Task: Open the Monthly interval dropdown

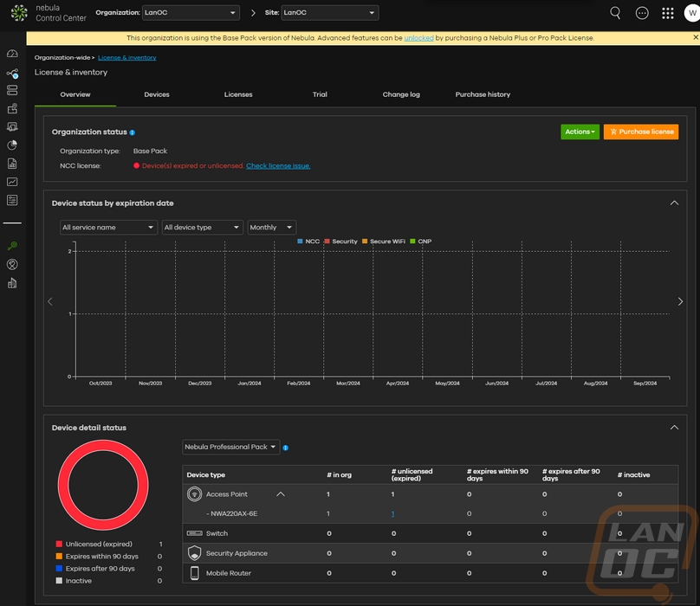Action: [x=271, y=227]
